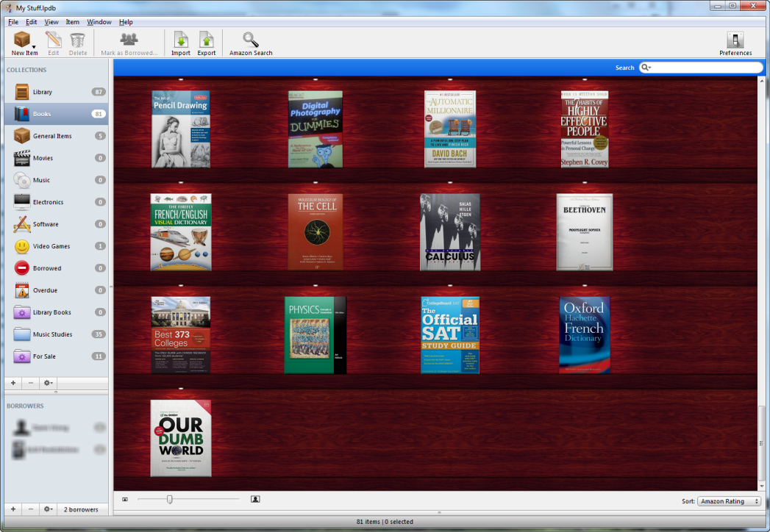The height and width of the screenshot is (532, 770).
Task: Open the Help menu
Action: [126, 22]
